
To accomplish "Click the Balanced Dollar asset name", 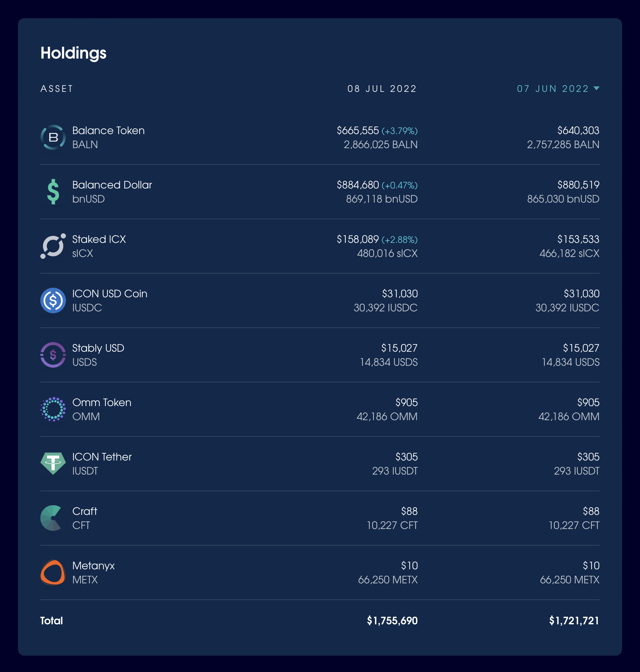I will 112,185.
